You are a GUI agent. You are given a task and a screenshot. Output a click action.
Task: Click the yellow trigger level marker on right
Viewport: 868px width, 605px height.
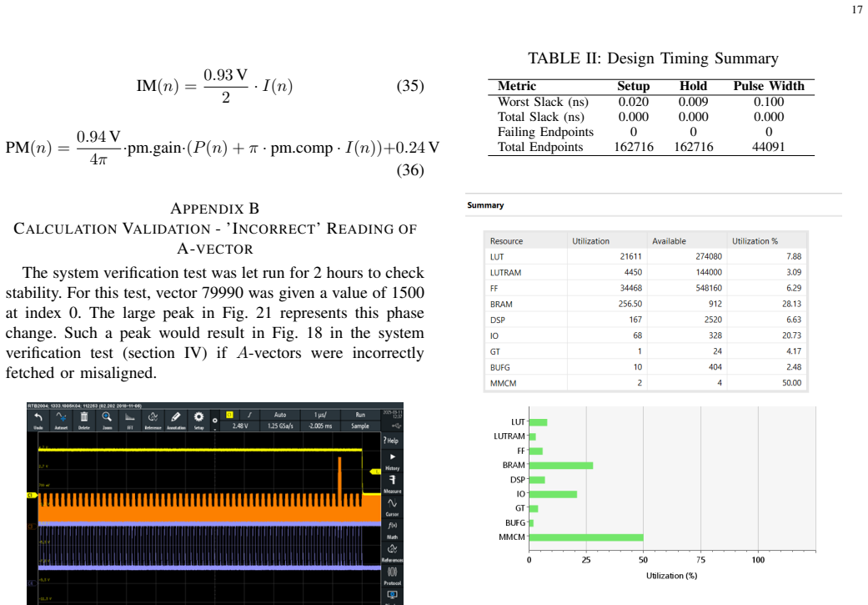[376, 471]
